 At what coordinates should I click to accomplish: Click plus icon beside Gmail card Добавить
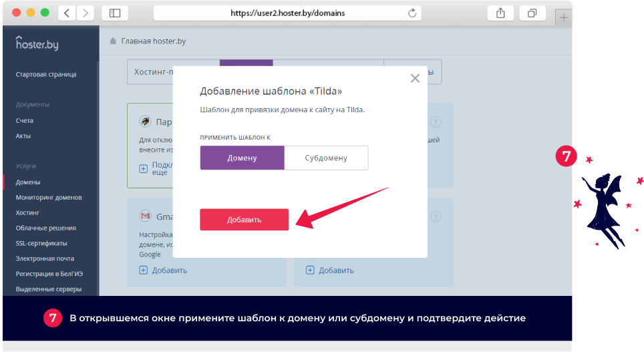[143, 271]
